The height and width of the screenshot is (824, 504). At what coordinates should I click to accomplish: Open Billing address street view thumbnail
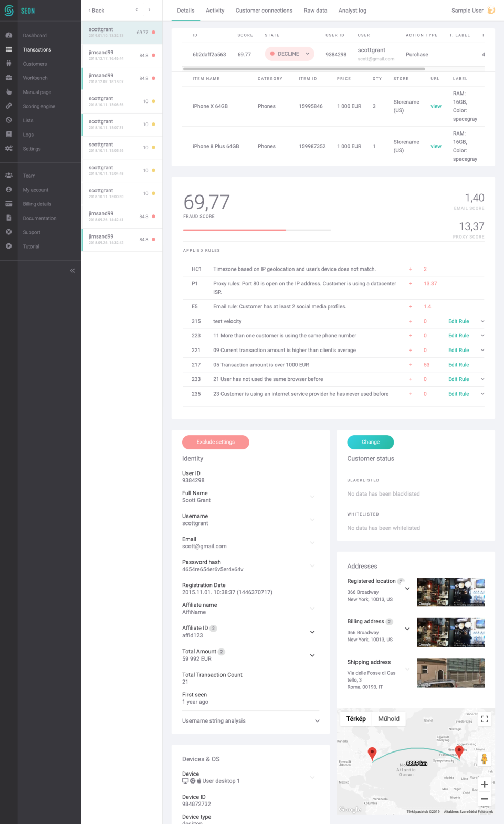tap(451, 633)
